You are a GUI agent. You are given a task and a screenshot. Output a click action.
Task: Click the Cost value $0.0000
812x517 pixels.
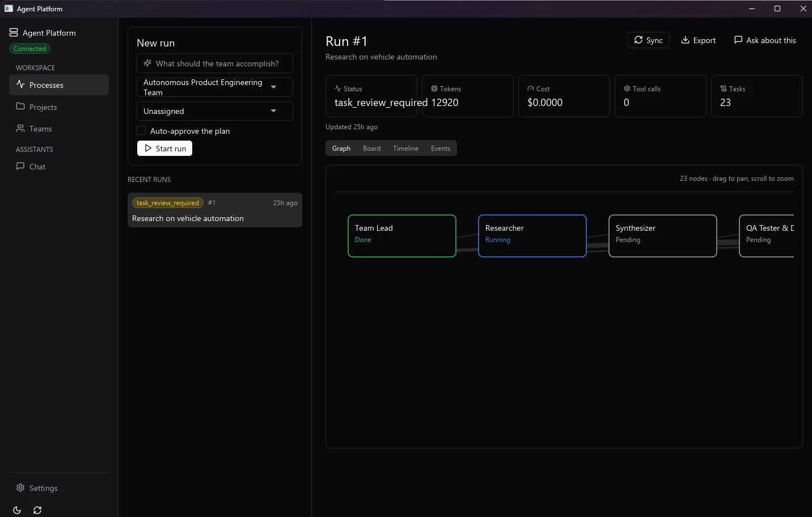[545, 103]
